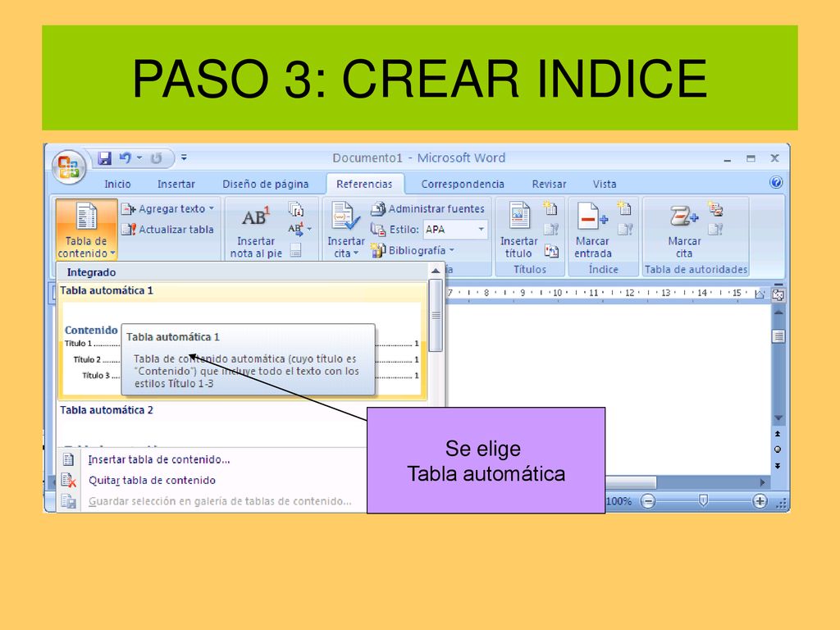Click Administrar fuentes
This screenshot has height=630, width=840.
tap(427, 208)
